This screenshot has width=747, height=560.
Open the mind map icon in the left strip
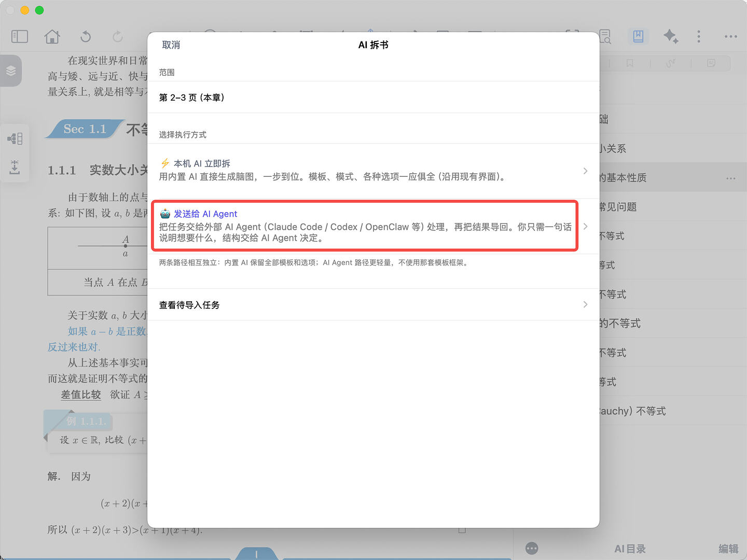point(15,139)
